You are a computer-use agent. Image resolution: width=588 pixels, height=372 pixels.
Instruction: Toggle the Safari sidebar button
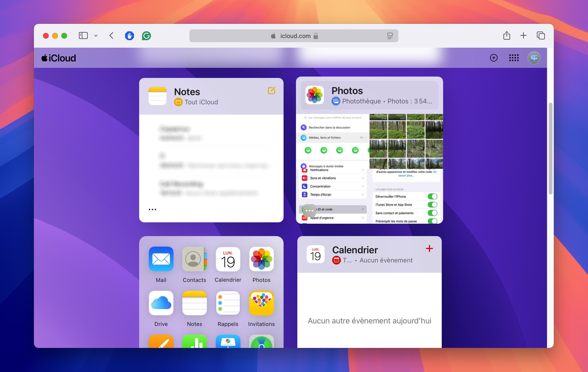[83, 36]
